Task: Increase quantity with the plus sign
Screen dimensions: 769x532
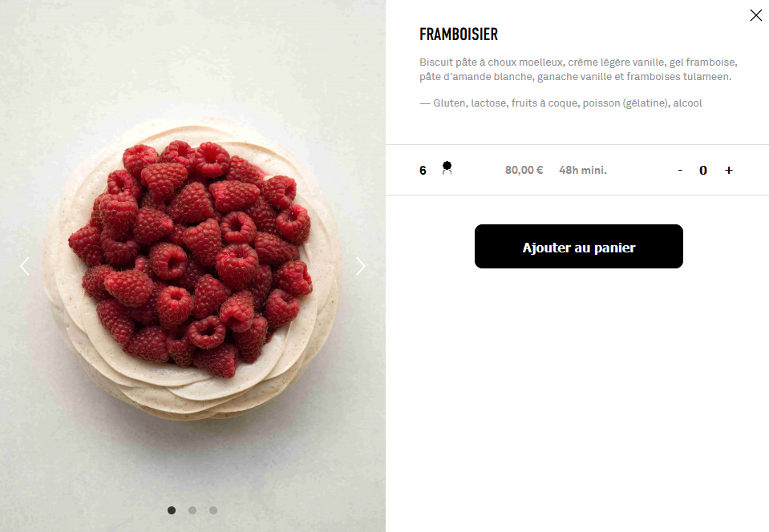Action: pyautogui.click(x=729, y=170)
